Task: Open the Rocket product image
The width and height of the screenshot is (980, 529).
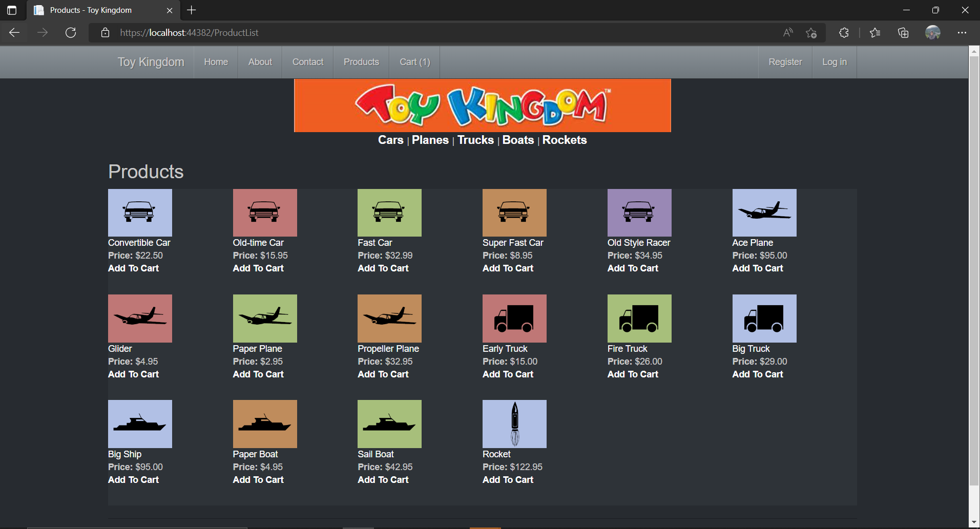Action: pyautogui.click(x=514, y=424)
